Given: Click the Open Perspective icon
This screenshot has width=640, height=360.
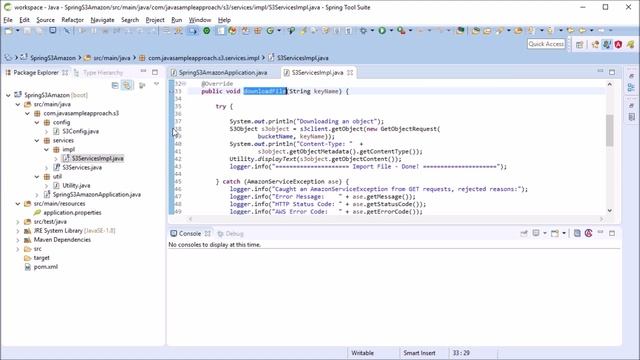Looking at the screenshot, I should [580, 44].
